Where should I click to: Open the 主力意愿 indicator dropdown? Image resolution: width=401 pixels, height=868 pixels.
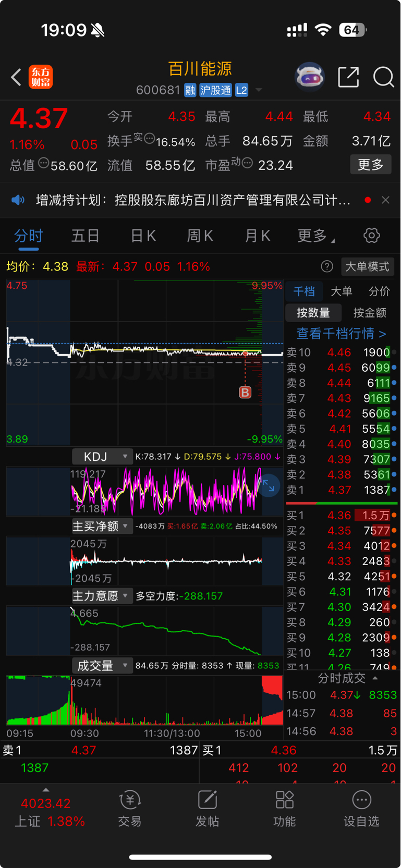point(102,596)
